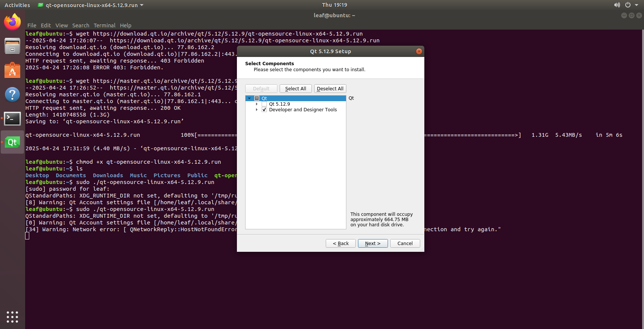Proceed with the Next button
644x329 pixels.
coord(373,244)
